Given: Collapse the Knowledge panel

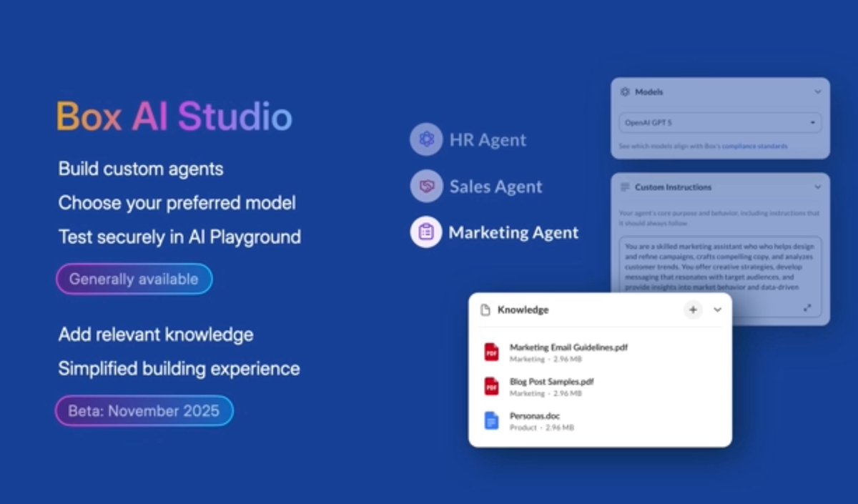Looking at the screenshot, I should point(716,310).
